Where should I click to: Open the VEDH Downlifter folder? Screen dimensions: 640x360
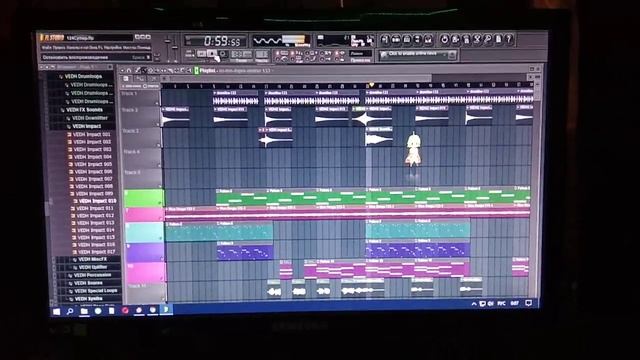[89, 118]
